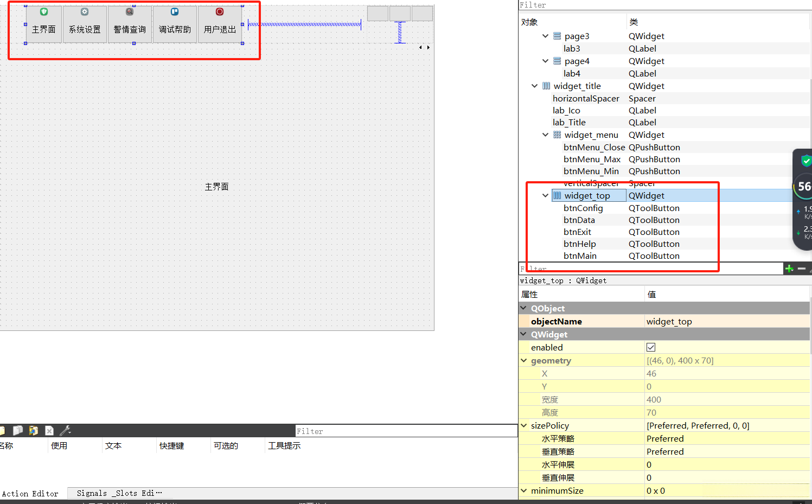Screen dimensions: 812x504
Task: Click the stacked widget previous-page arrow
Action: tap(420, 48)
